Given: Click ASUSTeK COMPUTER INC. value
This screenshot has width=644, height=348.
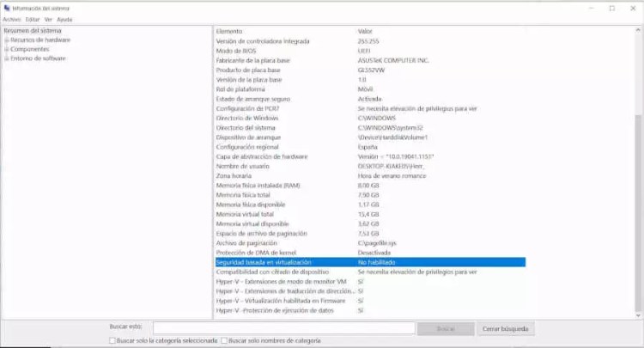Looking at the screenshot, I should tap(393, 60).
